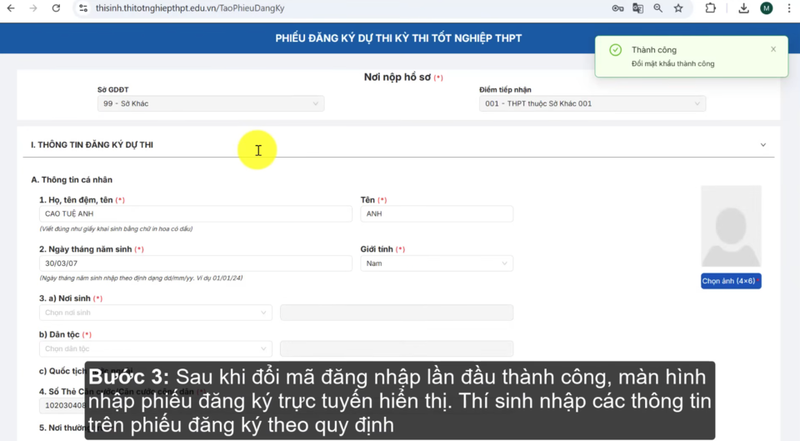Click the password key icon
The height and width of the screenshot is (441, 800).
click(618, 8)
